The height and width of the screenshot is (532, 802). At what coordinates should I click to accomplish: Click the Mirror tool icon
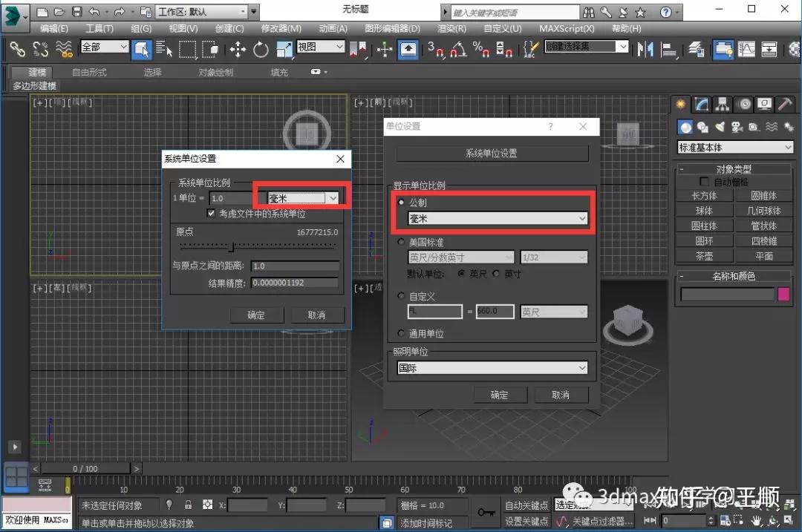[645, 50]
